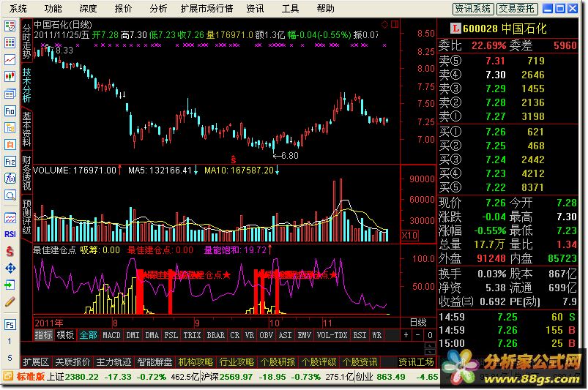Open the 扩展市场行情 menu

(206, 8)
